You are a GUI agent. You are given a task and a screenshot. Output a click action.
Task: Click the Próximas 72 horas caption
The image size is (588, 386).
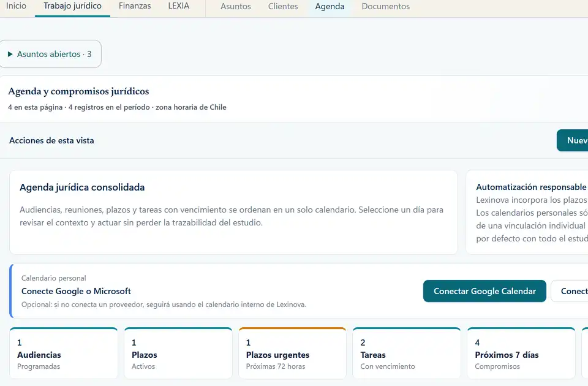276,366
